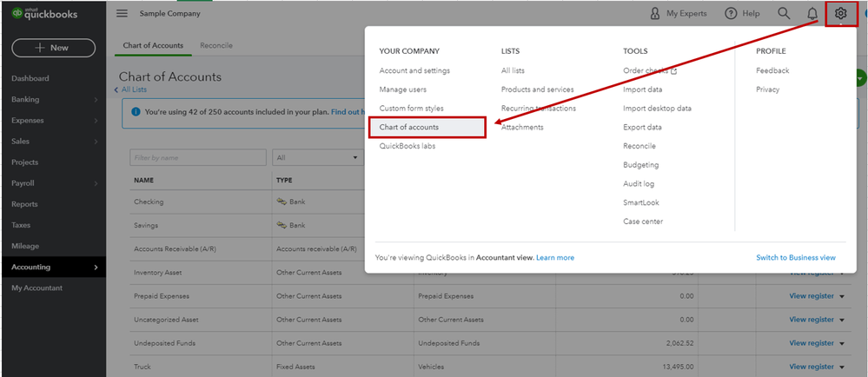The height and width of the screenshot is (377, 868).
Task: Open Attachments menu item
Action: [522, 128]
